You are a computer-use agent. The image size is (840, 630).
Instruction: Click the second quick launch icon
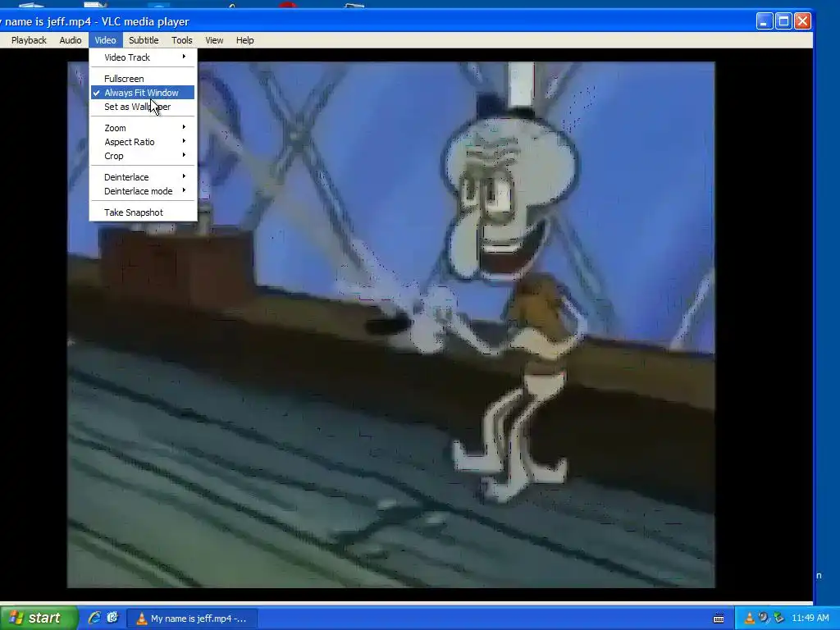coord(112,618)
